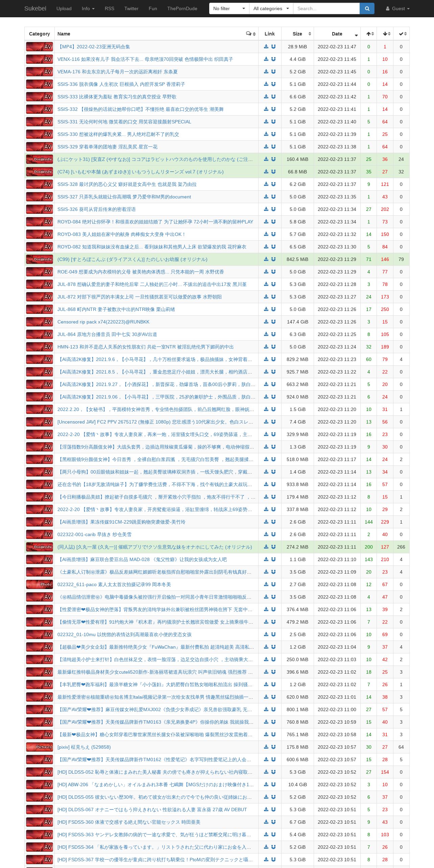Open the SSIS-332 torrent title link
The image size is (434, 868).
(141, 109)
